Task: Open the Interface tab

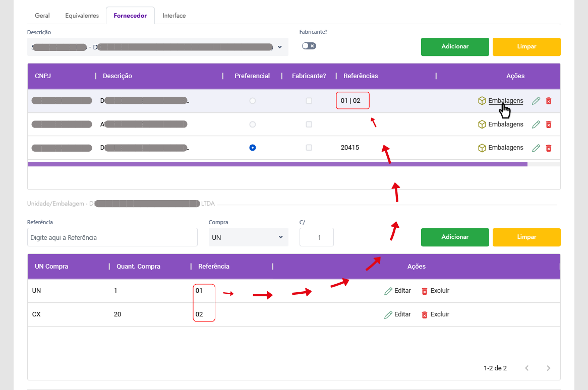Action: click(x=174, y=15)
